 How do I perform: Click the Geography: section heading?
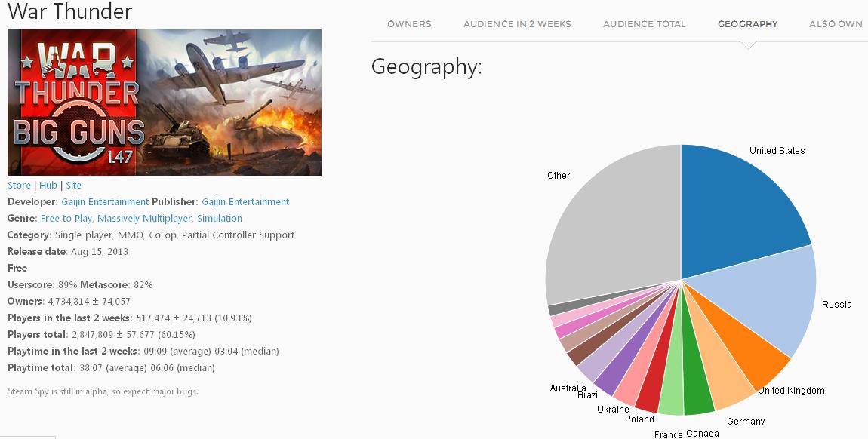(x=426, y=67)
